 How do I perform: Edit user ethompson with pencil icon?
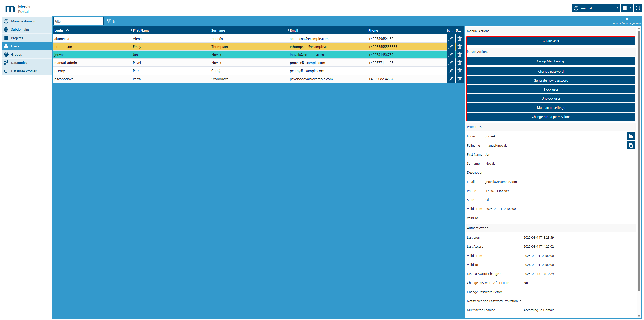click(451, 47)
